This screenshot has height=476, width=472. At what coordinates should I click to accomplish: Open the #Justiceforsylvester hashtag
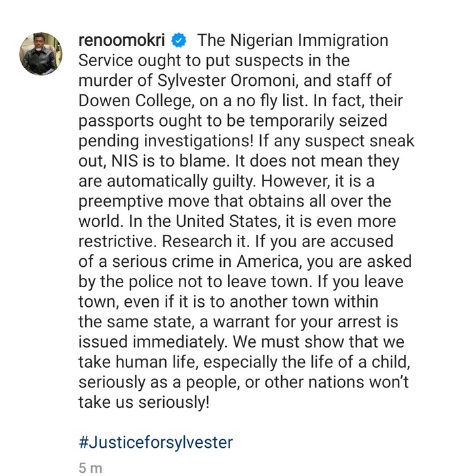pos(155,443)
